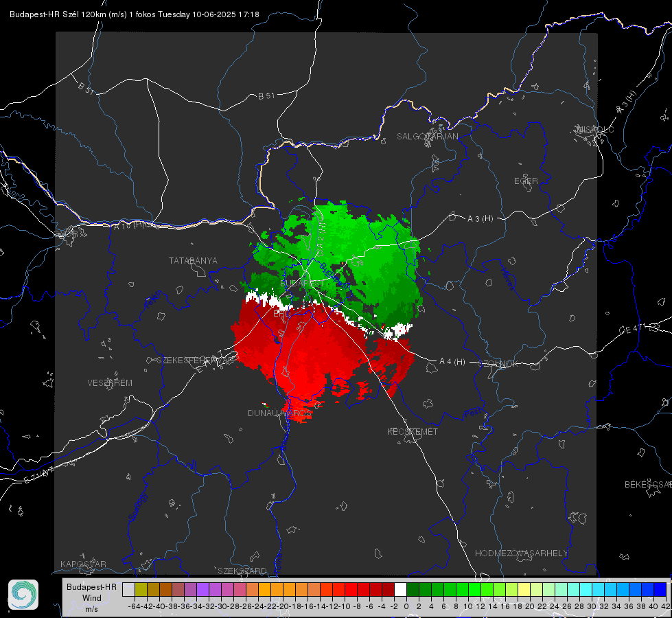672x618 pixels.
Task: Click the KAPOSVÁR city label
Action: [83, 564]
